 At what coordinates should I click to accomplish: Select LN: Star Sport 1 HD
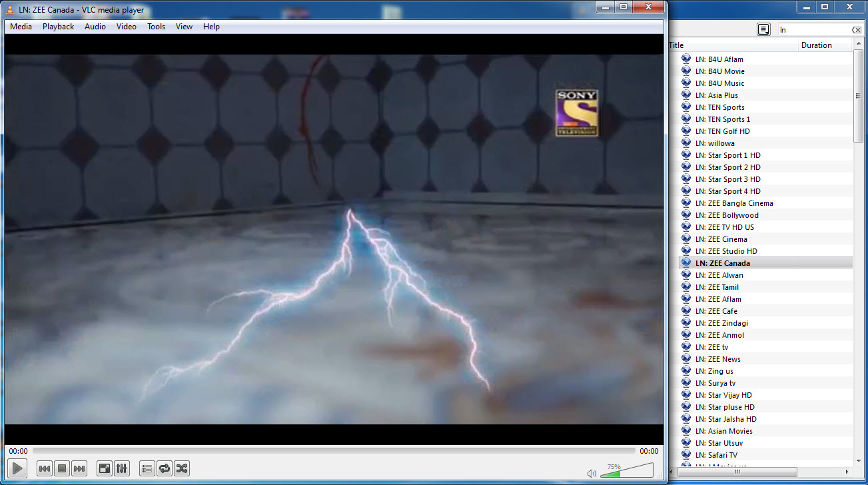tap(727, 155)
